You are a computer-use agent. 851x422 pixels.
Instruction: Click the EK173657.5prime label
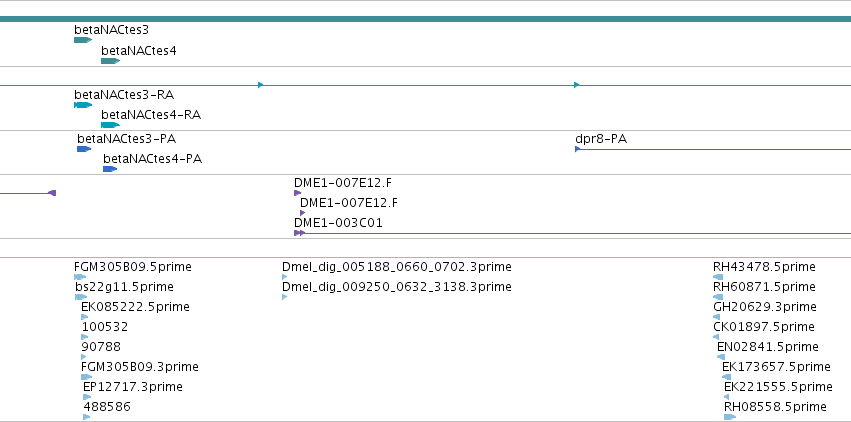point(776,367)
